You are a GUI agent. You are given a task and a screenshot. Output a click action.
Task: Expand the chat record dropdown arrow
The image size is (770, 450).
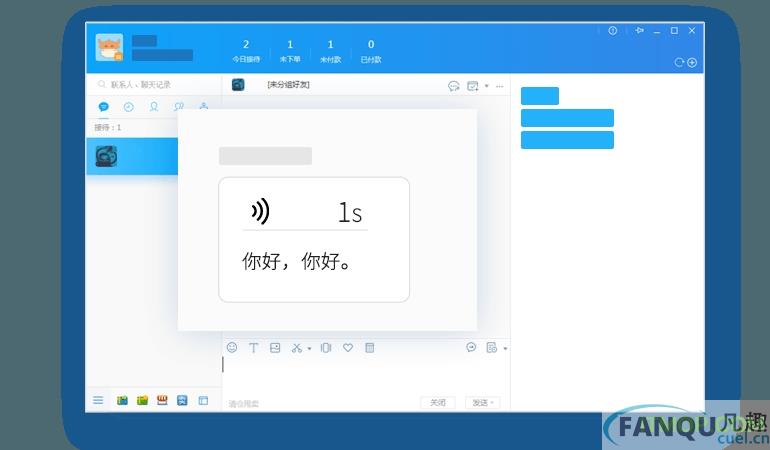coord(505,349)
